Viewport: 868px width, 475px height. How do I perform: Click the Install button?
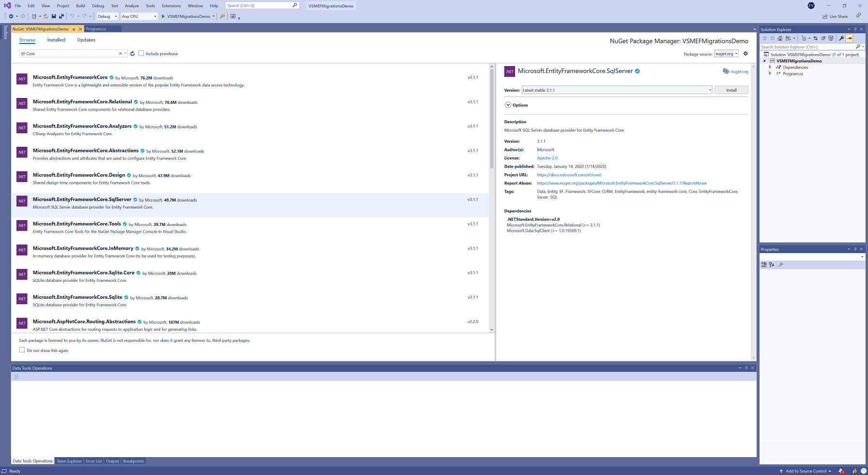click(x=731, y=90)
